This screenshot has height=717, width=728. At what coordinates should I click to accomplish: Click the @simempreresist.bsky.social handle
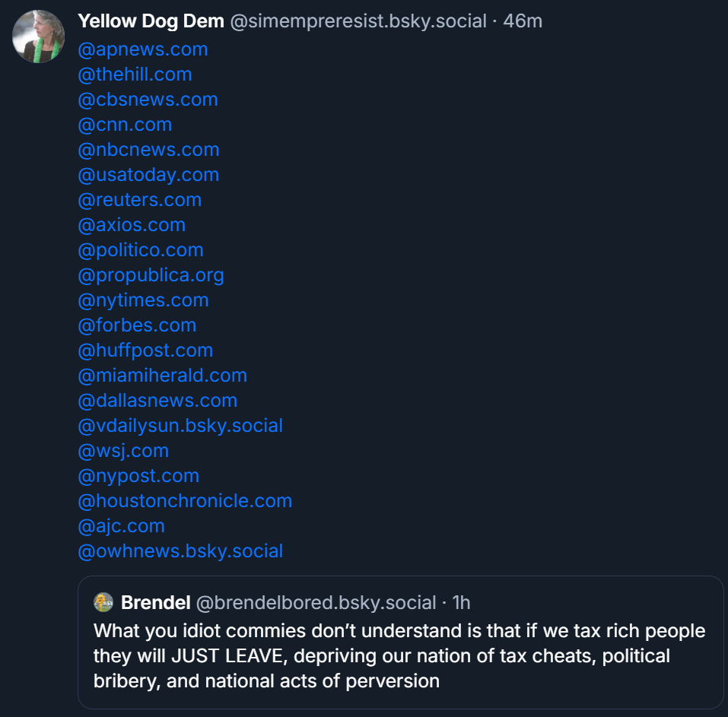pyautogui.click(x=358, y=21)
